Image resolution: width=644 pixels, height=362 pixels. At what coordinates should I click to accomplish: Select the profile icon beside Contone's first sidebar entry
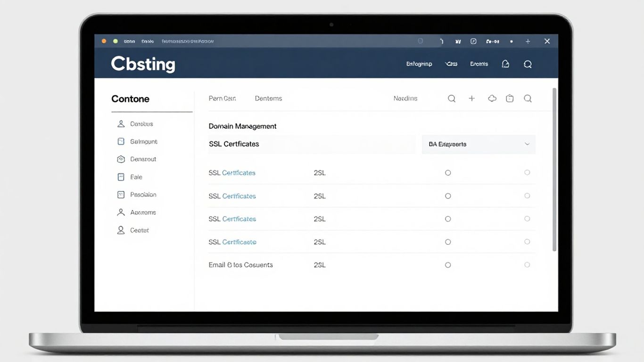point(121,123)
